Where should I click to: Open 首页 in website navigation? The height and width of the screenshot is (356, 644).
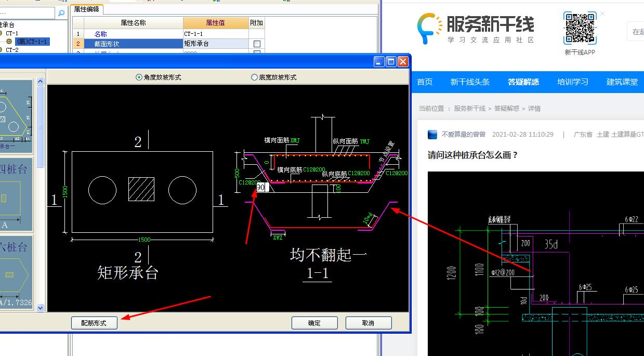pos(425,82)
